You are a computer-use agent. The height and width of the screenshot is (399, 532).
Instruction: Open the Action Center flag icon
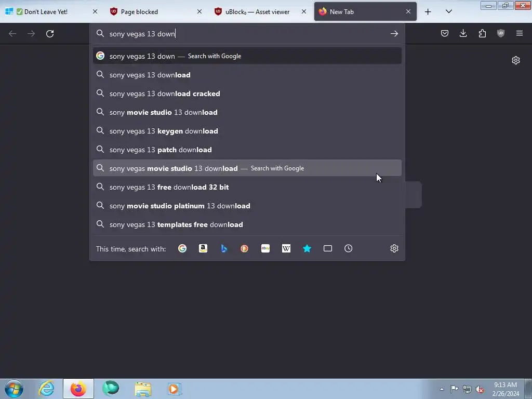454,389
